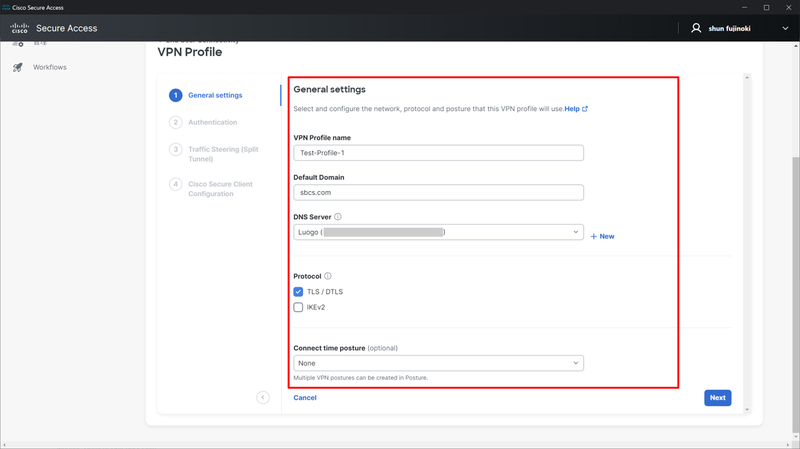Open the user profile icon for shun fujinoki
The height and width of the screenshot is (449, 800).
pyautogui.click(x=696, y=28)
